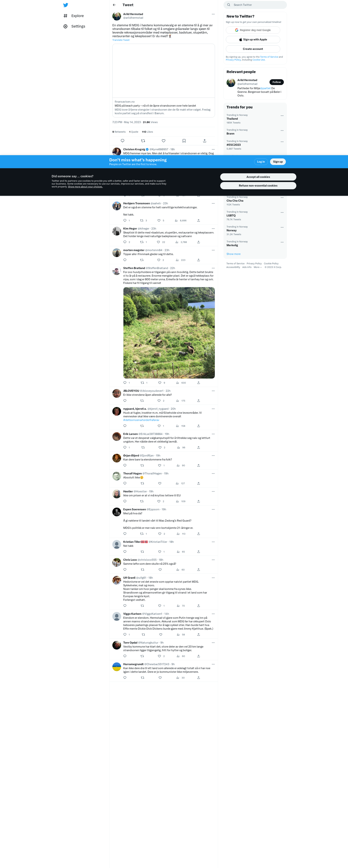Expand trends with Show more
The height and width of the screenshot is (868, 348).
233,254
